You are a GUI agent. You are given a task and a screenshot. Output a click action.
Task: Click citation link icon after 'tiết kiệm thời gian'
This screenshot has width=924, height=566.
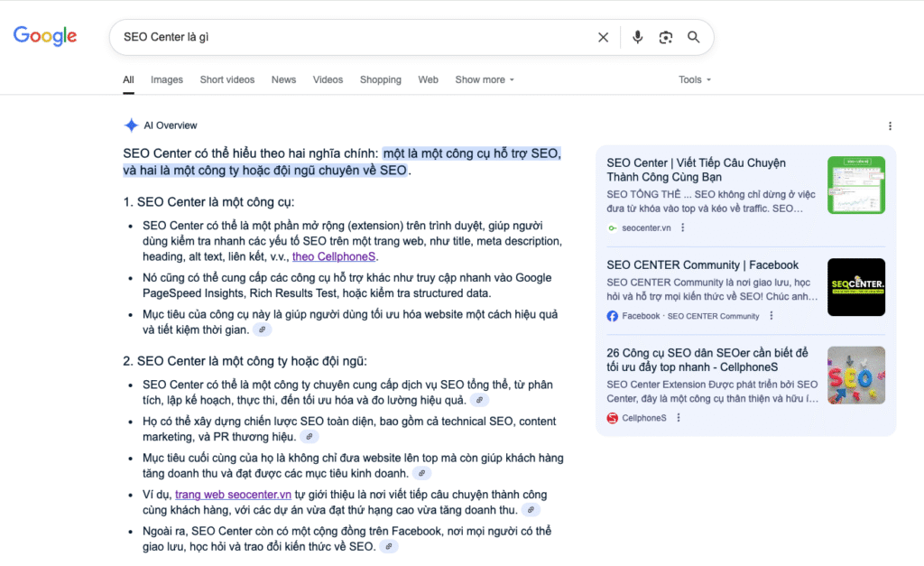(263, 330)
